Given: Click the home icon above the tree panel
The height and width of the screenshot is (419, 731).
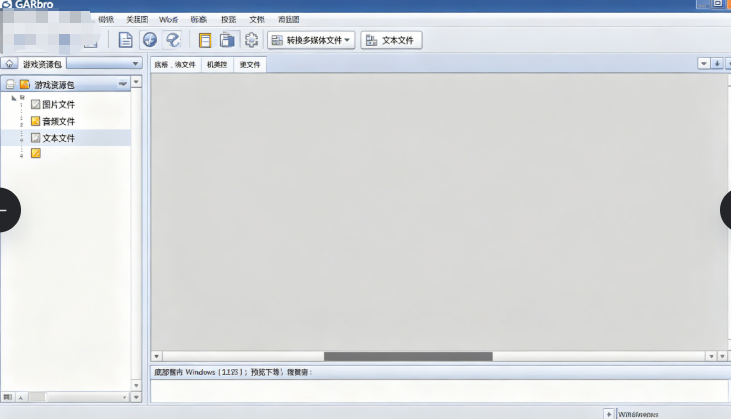Looking at the screenshot, I should tap(9, 64).
